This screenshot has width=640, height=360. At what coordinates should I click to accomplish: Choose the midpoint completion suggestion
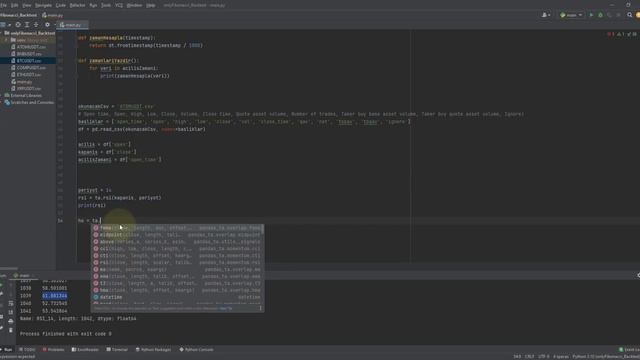tap(177, 235)
